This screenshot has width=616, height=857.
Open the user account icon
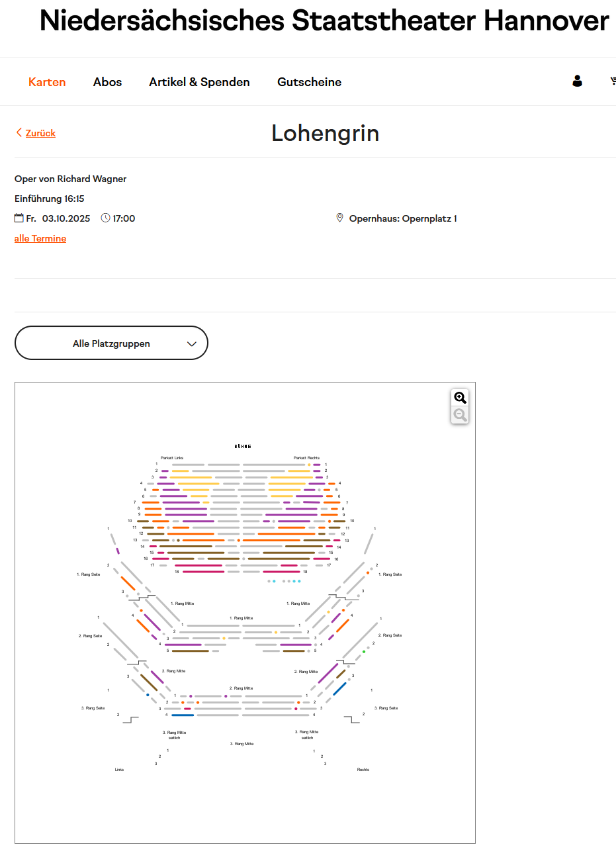[x=577, y=81]
